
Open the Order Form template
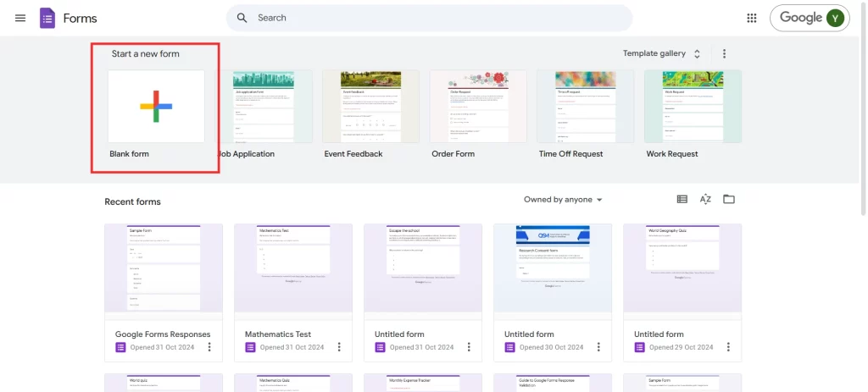tap(478, 106)
